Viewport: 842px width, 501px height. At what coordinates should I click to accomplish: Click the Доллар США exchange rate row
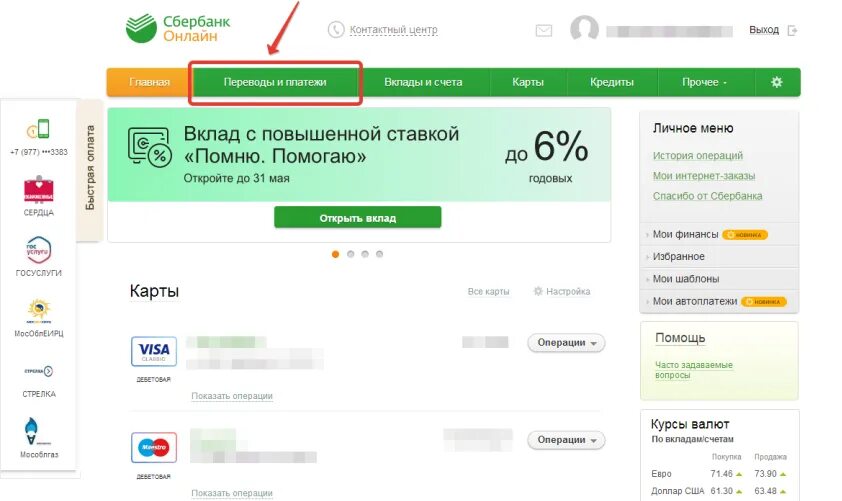pos(719,491)
